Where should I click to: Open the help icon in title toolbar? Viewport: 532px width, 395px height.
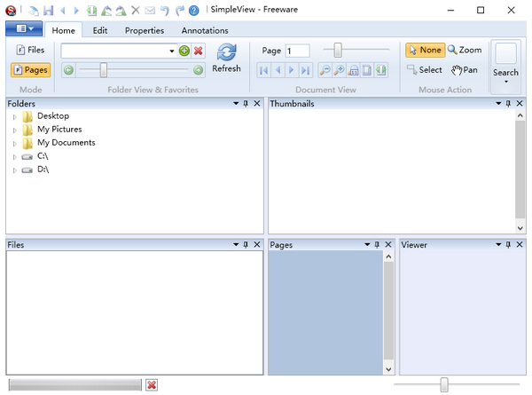[194, 10]
